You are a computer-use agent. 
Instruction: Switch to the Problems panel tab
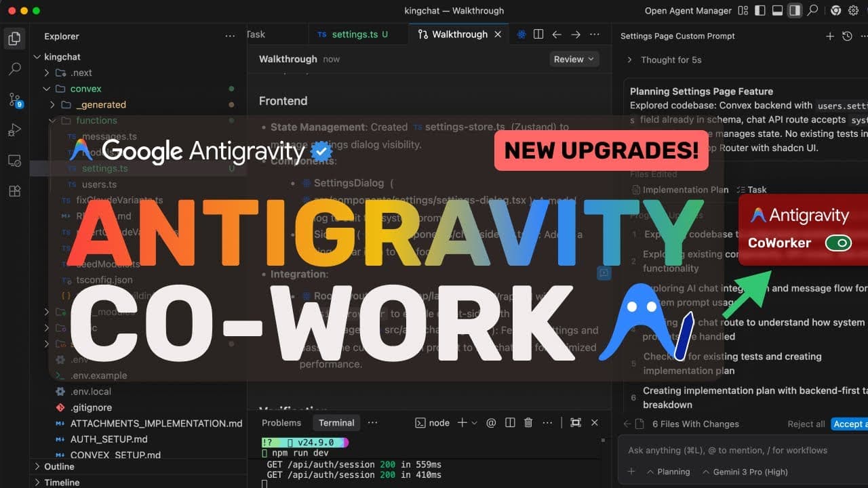tap(281, 422)
